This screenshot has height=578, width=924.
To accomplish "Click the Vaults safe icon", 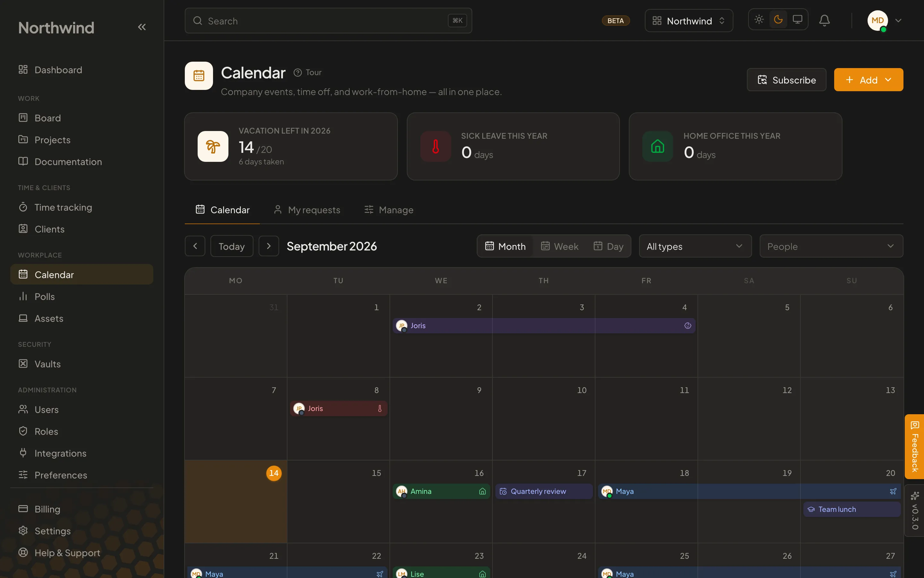I will coord(23,363).
